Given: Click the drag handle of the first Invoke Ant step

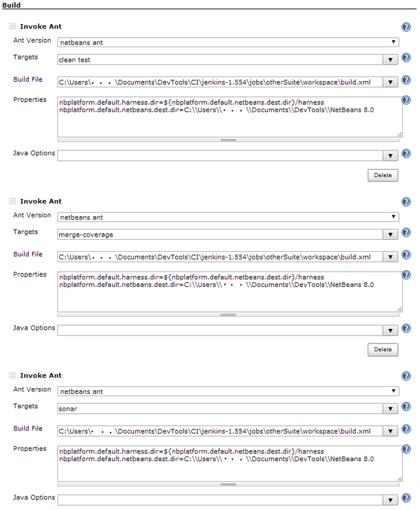Looking at the screenshot, I should (12, 26).
